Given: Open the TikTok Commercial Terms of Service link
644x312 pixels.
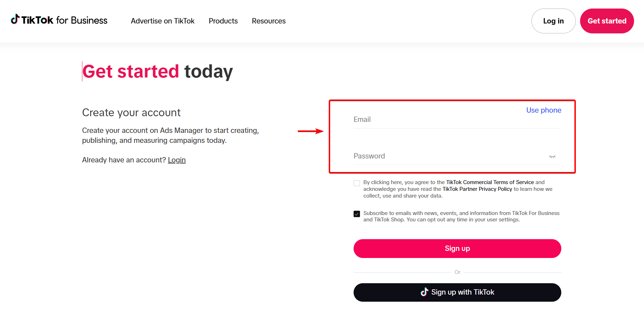Looking at the screenshot, I should point(490,182).
